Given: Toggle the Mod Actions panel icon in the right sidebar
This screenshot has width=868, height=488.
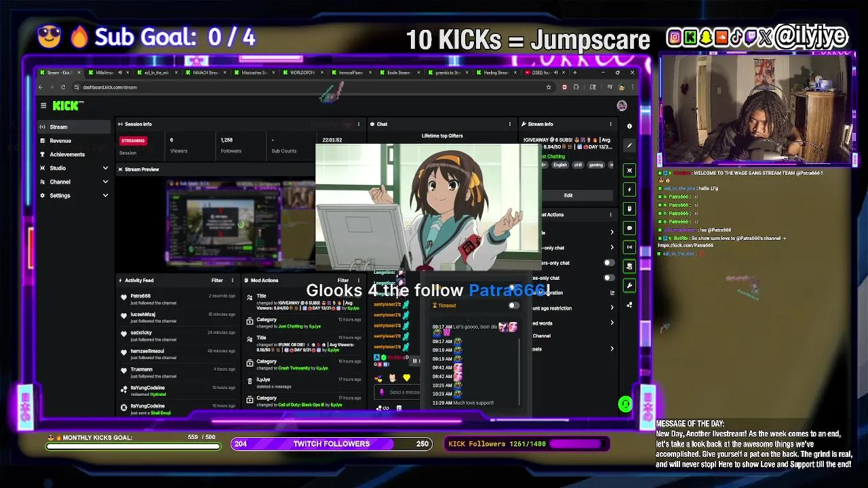Looking at the screenshot, I should point(629,209).
